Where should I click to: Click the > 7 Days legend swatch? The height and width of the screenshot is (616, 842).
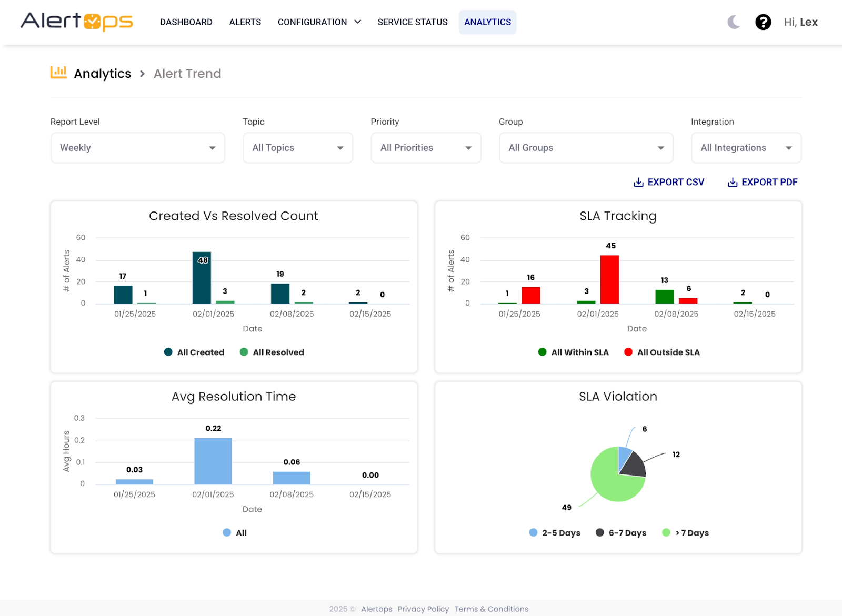666,533
